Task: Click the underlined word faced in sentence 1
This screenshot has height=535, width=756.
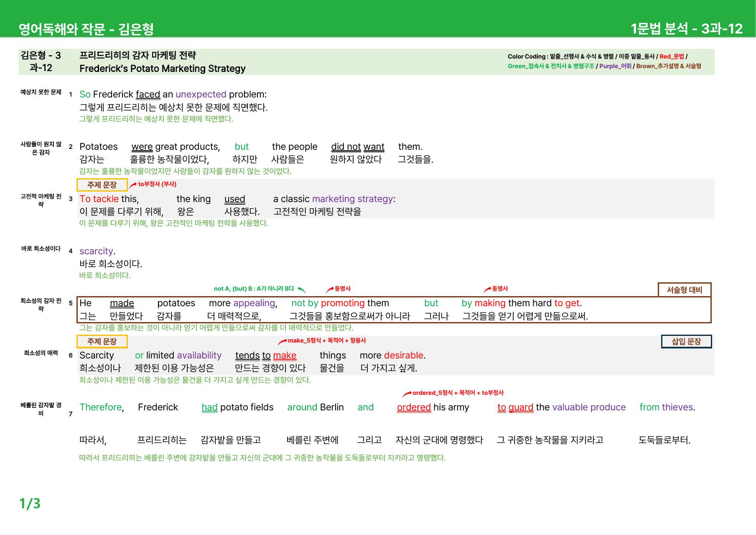Action: 148,95
